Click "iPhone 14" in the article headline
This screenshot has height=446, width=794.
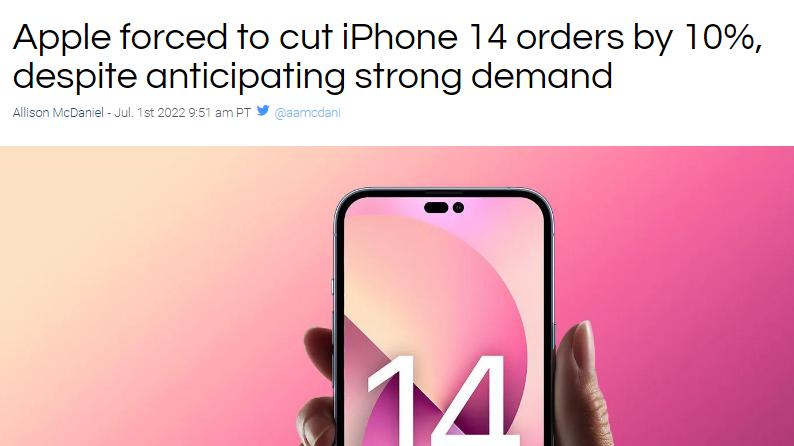point(424,37)
